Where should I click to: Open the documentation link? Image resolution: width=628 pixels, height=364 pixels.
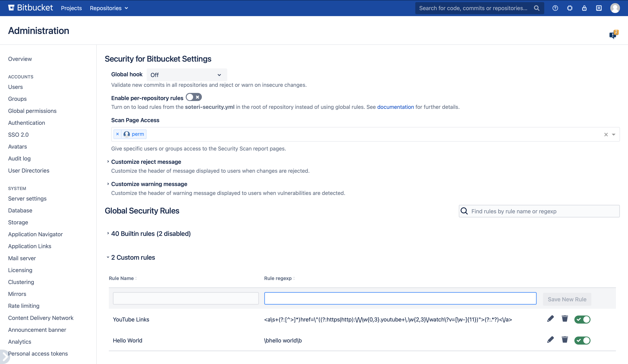coord(395,107)
